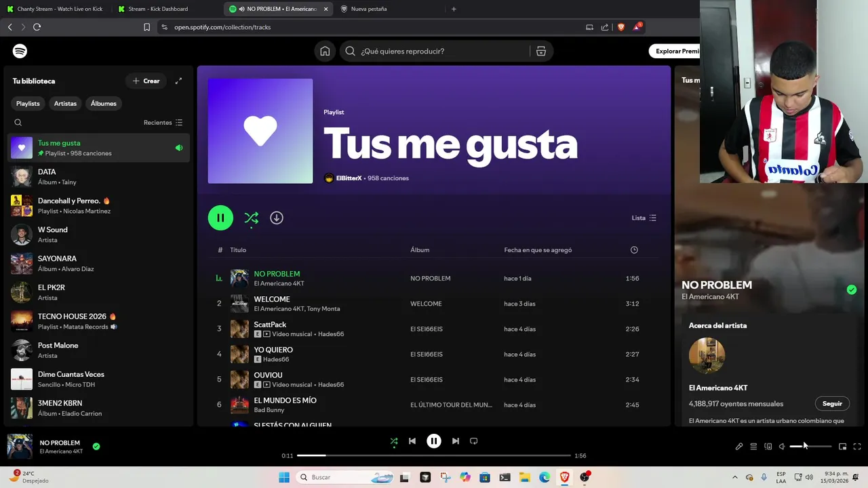Click the Spotify logo
Viewport: 868px width, 488px height.
click(20, 51)
